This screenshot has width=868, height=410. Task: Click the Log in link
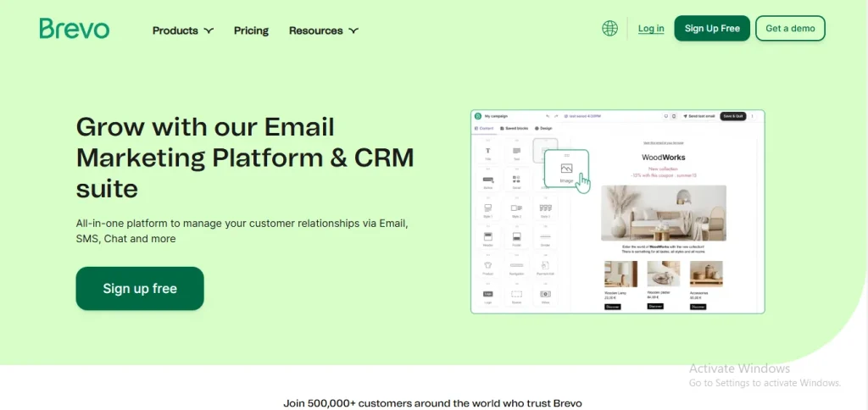click(651, 29)
